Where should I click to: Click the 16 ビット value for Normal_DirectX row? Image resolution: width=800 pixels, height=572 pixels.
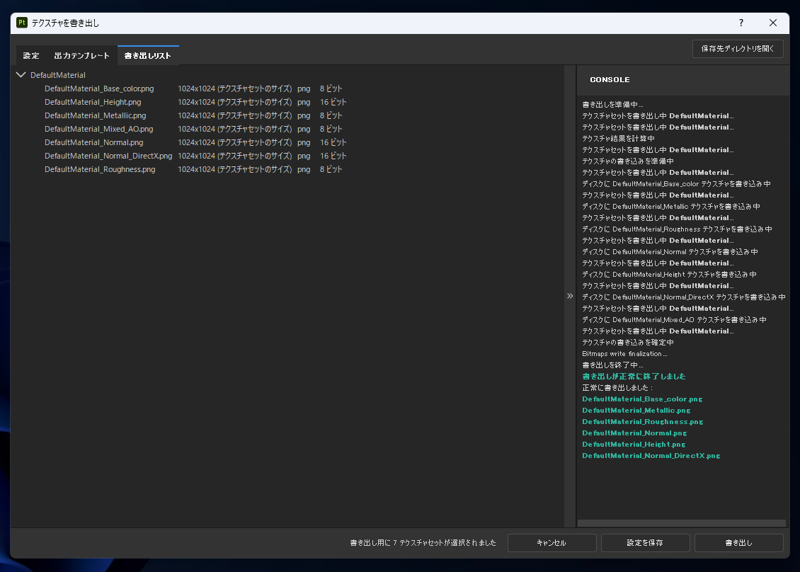(x=333, y=156)
